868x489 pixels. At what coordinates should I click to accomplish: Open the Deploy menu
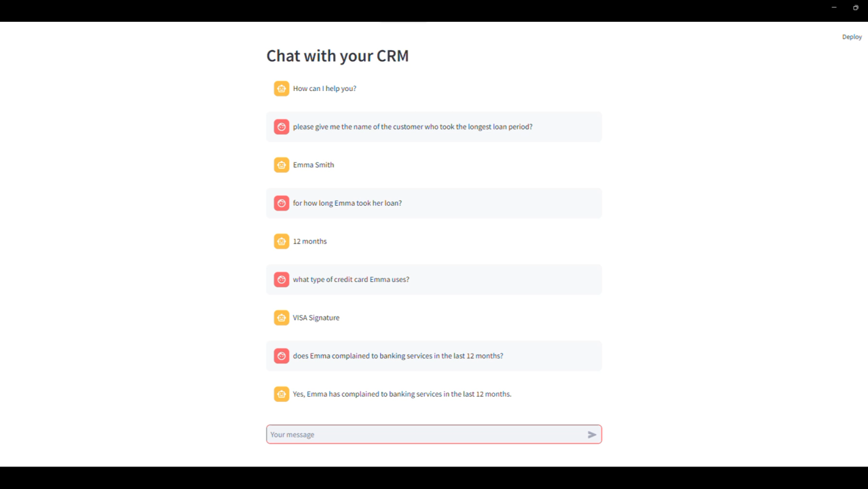[x=852, y=37]
